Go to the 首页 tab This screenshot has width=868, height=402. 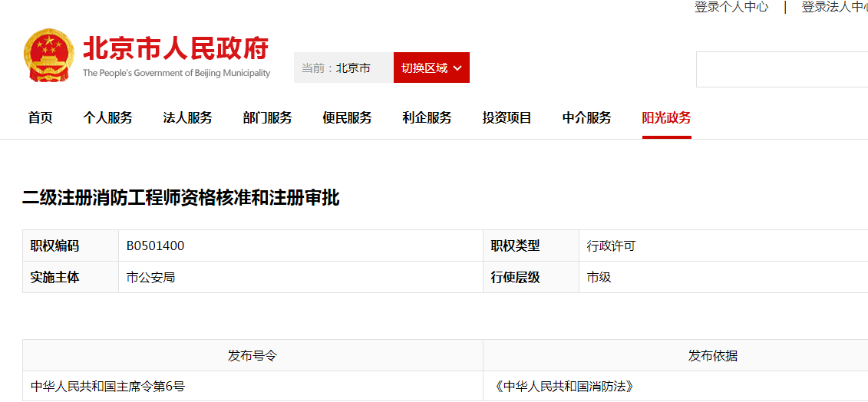pos(41,118)
